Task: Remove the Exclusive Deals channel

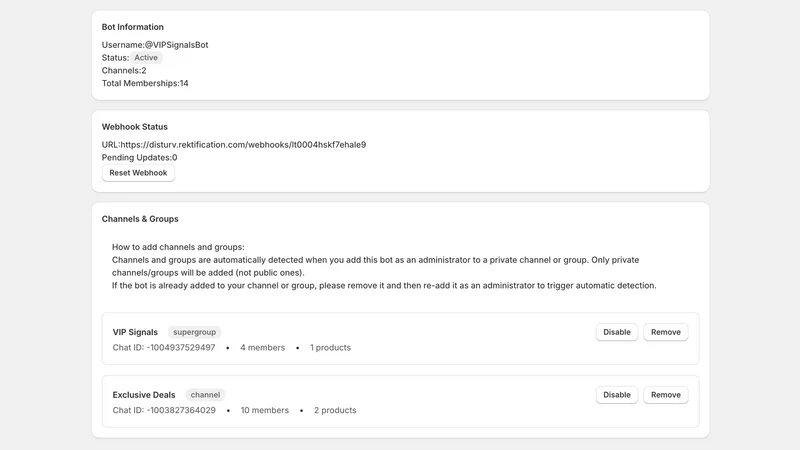Action: click(x=666, y=395)
